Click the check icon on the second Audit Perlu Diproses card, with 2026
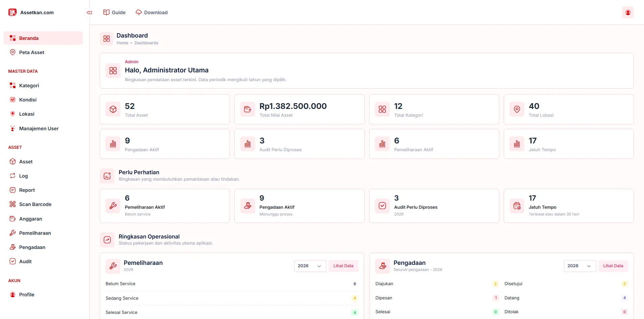Image resolution: width=644 pixels, height=319 pixels. 382,206
